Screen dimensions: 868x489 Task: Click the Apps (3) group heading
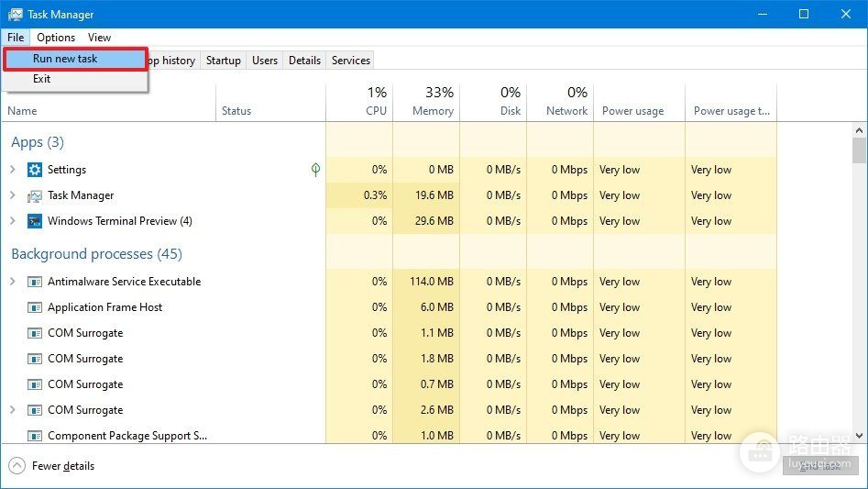[x=38, y=142]
